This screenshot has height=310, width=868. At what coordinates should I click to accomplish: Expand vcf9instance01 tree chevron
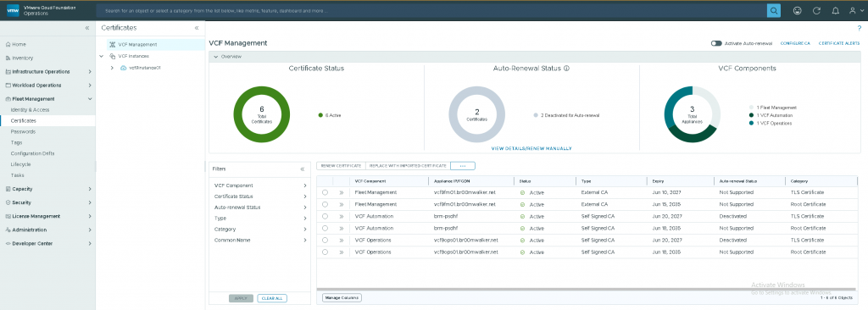coord(113,68)
